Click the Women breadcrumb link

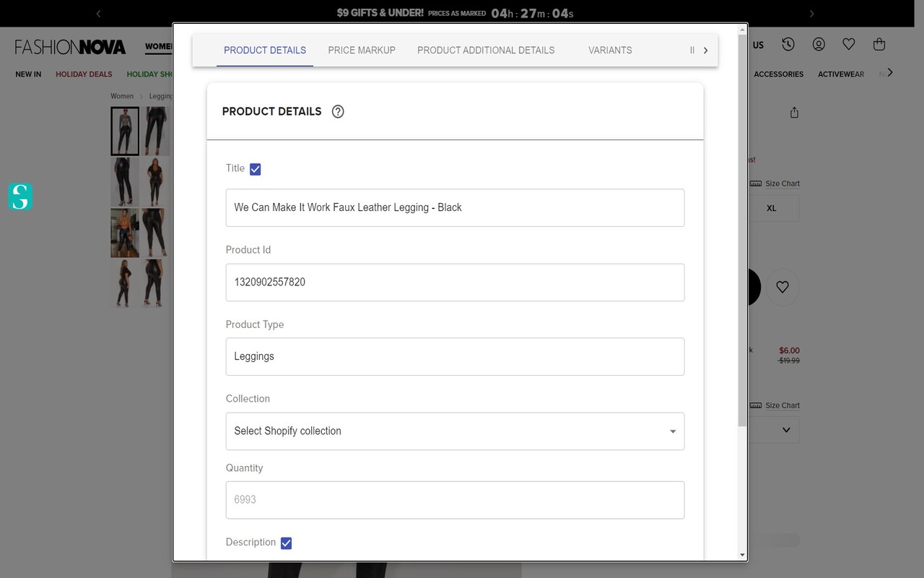(x=122, y=96)
